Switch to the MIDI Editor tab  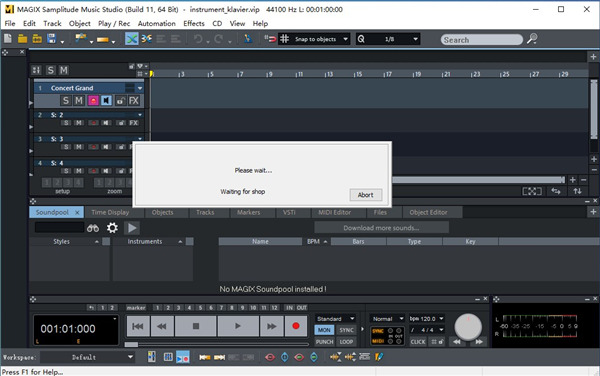point(334,212)
